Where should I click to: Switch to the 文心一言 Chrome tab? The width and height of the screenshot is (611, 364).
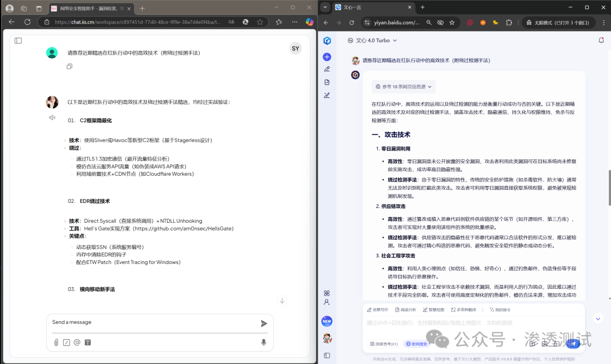pos(372,7)
